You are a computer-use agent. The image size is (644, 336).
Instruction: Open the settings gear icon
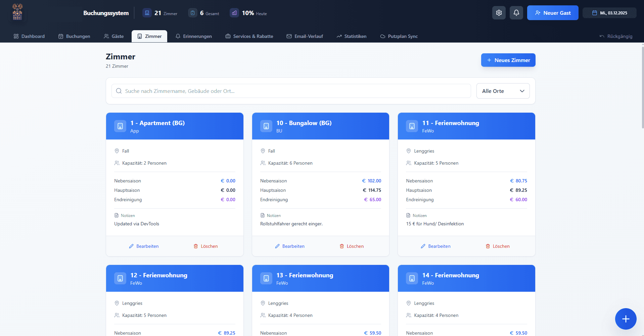pyautogui.click(x=499, y=13)
